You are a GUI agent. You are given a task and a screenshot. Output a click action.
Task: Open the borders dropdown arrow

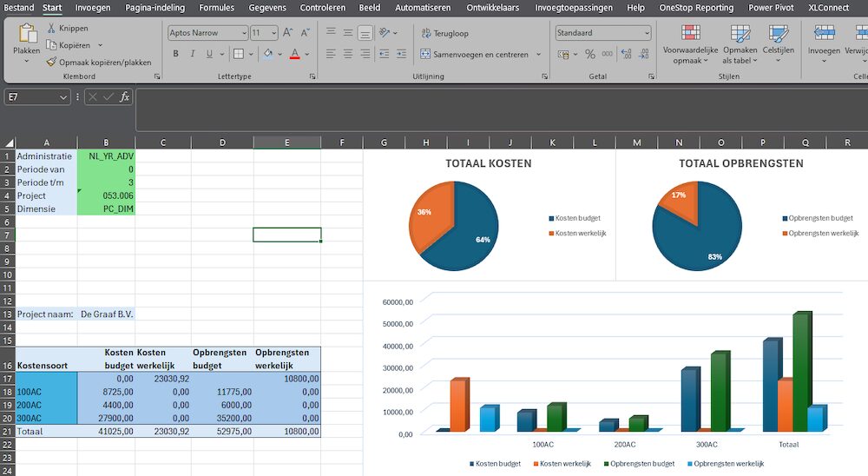point(251,55)
